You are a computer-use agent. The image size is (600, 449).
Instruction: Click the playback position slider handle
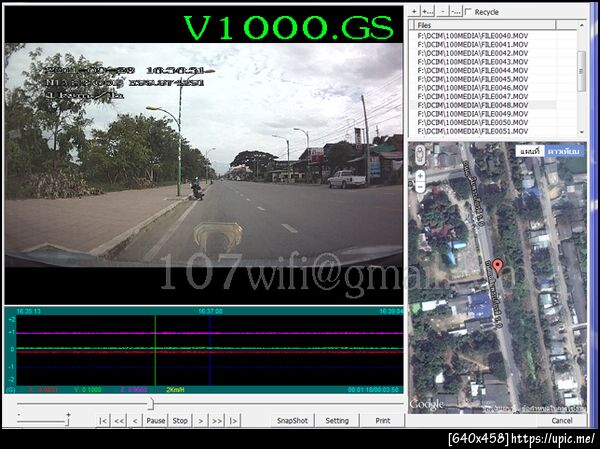[152, 403]
